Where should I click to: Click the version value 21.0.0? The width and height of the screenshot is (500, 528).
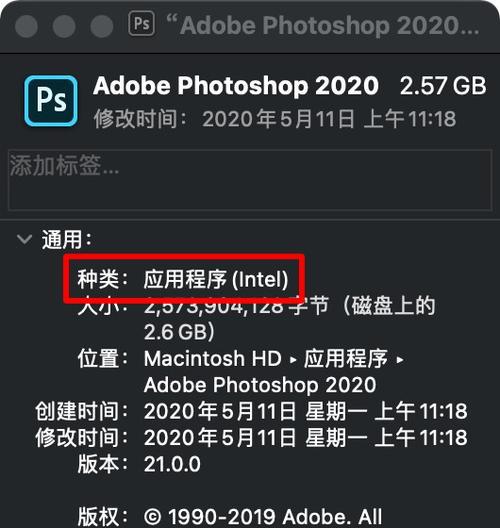(x=172, y=464)
